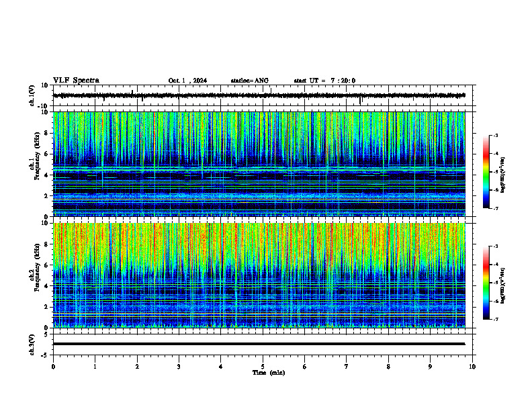Screen dimensions: 532x411
Task: Click the final time axis tick label "10"
Action: [472, 367]
